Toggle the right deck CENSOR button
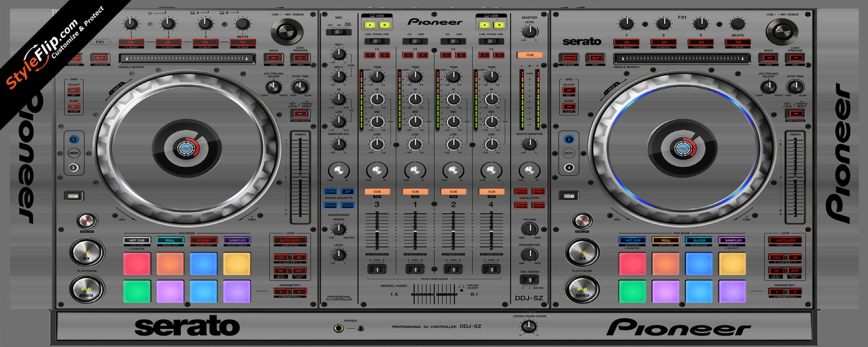 [569, 58]
